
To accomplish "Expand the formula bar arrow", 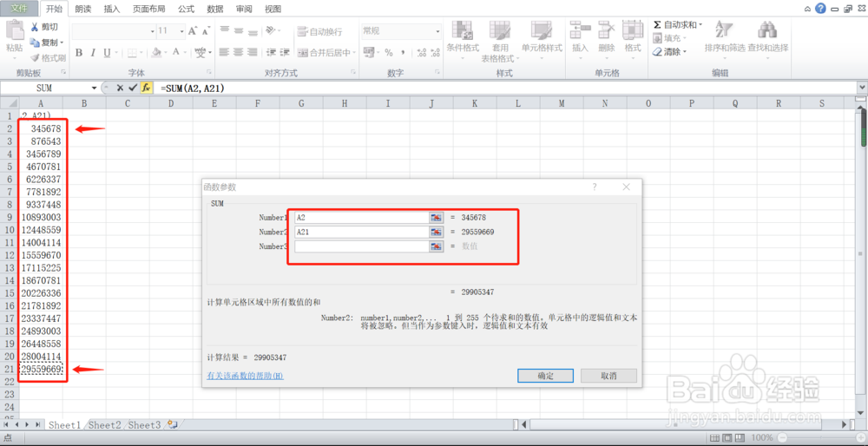I will click(862, 88).
